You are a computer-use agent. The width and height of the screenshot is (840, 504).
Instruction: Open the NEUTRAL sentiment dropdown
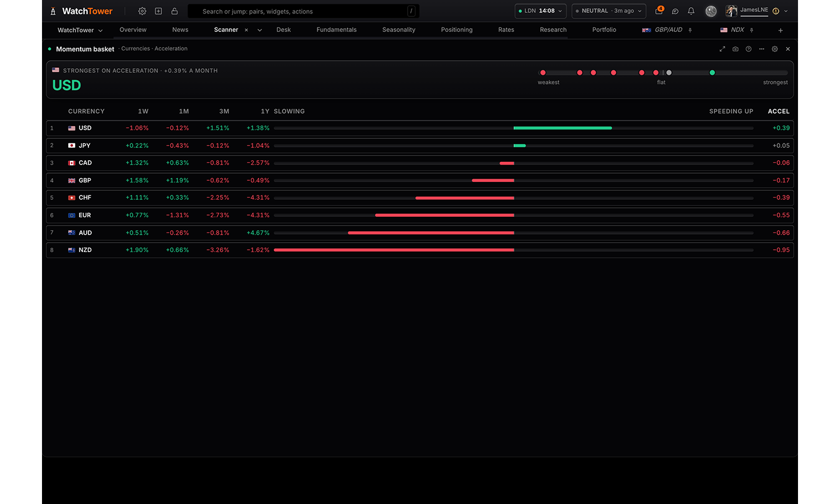coord(609,11)
